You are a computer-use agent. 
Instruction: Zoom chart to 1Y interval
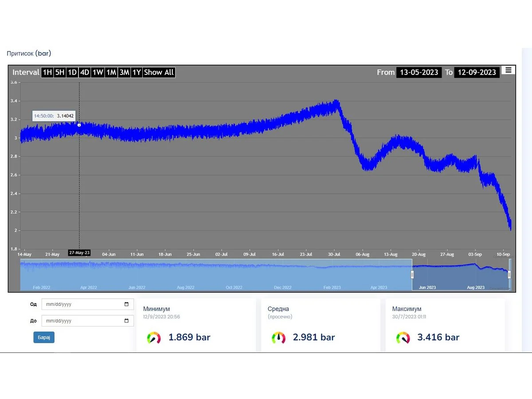point(137,72)
